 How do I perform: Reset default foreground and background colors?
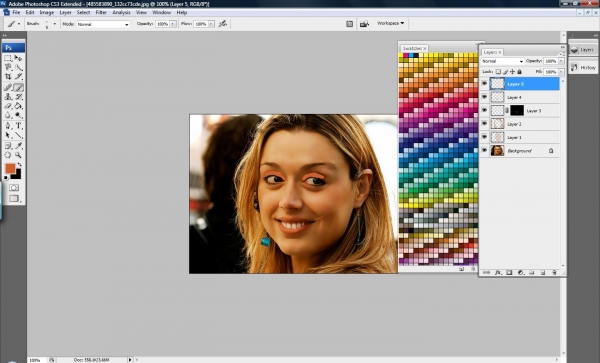(x=6, y=178)
